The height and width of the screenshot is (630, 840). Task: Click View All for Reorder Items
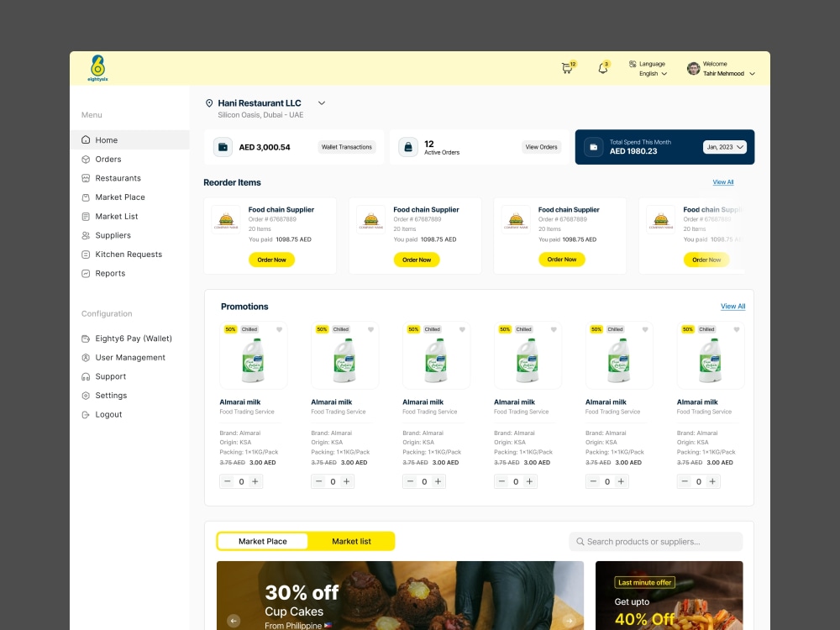coord(722,182)
